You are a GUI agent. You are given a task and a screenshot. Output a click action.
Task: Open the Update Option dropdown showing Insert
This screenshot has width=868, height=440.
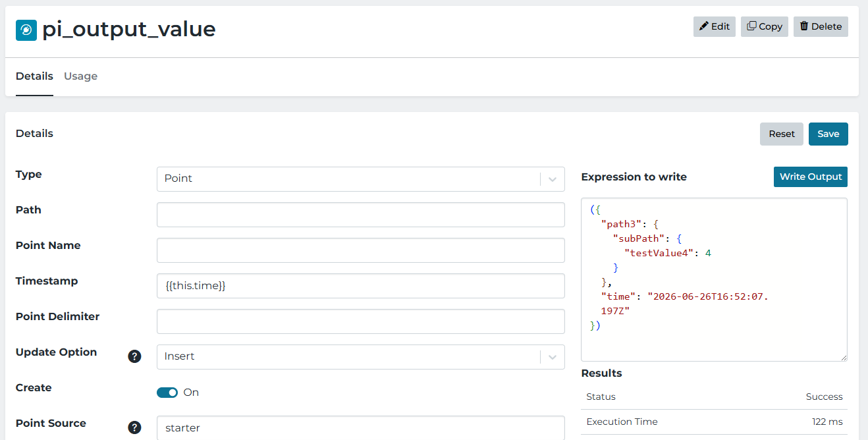point(361,357)
